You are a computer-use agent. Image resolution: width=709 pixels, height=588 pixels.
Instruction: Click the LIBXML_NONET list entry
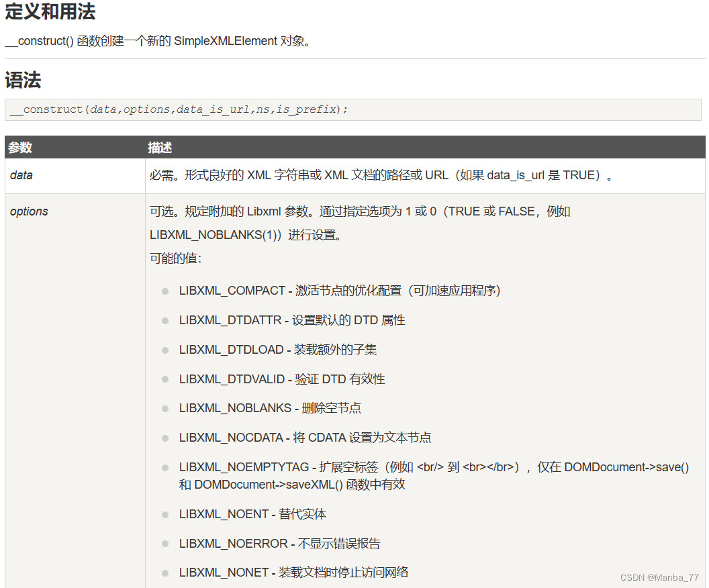(x=293, y=573)
